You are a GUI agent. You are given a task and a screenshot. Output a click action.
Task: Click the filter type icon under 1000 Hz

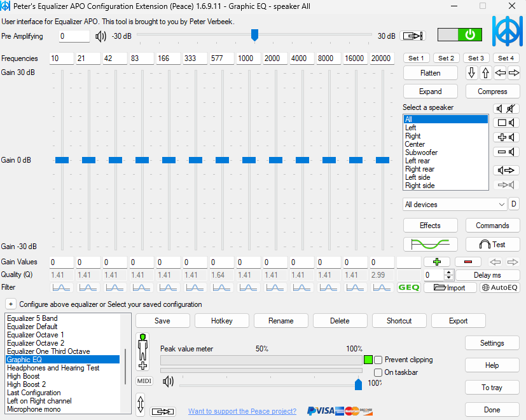(x=248, y=288)
